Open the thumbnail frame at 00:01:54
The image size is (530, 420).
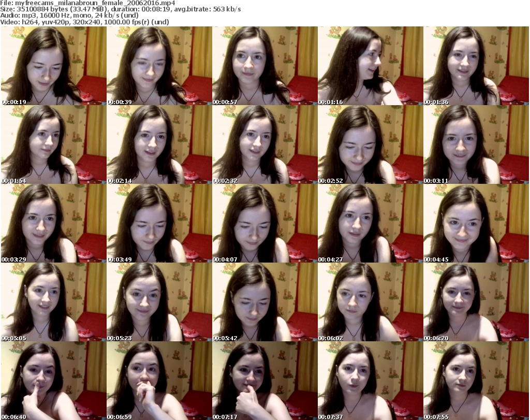click(x=54, y=144)
